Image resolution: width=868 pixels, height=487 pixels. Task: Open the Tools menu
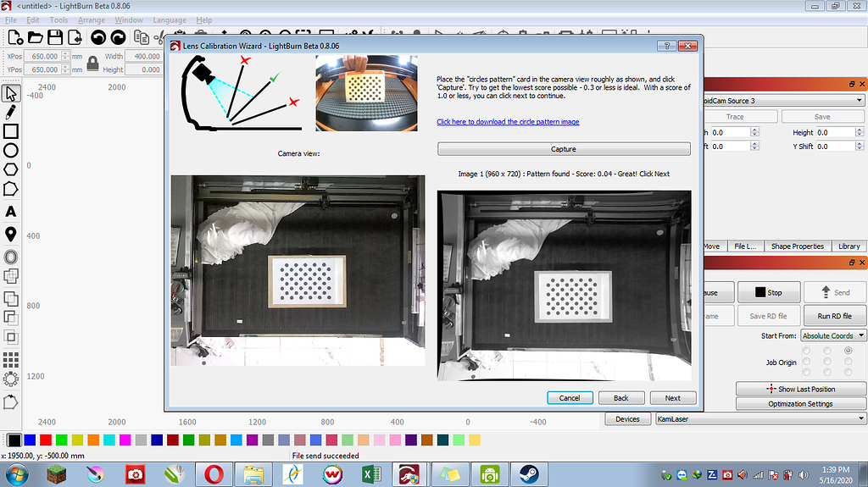58,20
